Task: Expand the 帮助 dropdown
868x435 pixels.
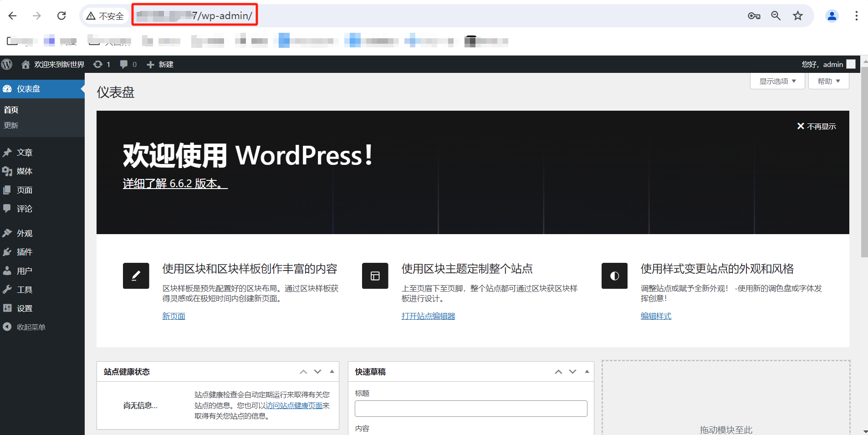Action: coord(828,81)
